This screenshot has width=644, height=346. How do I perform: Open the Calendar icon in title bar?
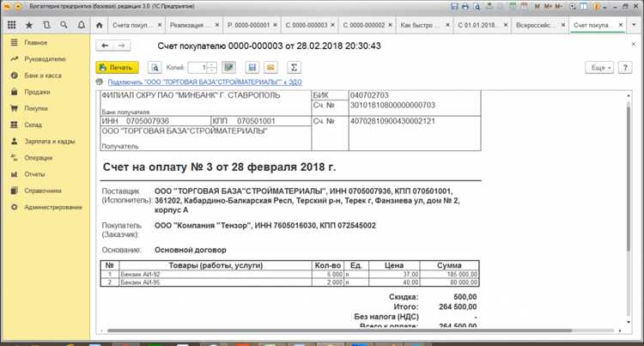[x=524, y=6]
